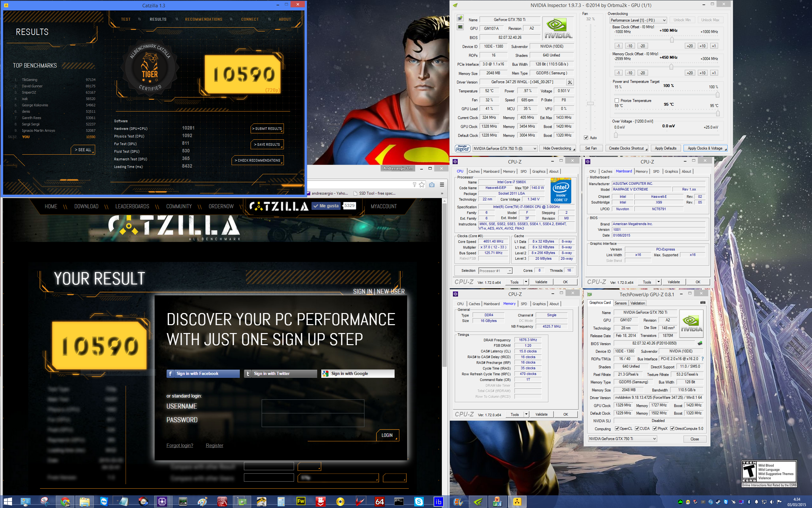The height and width of the screenshot is (508, 812).
Task: Open the AIDA64 taskbar icon
Action: 379,502
